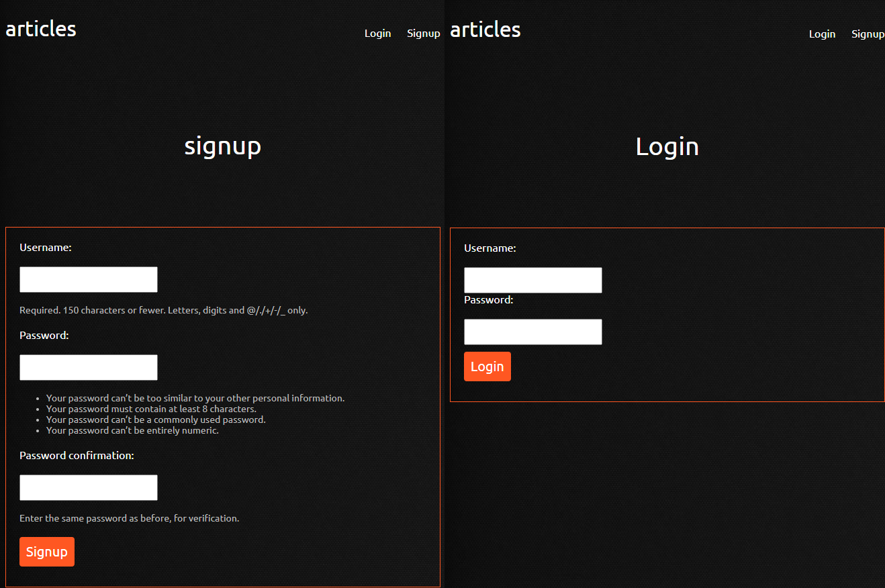Select the 'Password:' label in the signup form
The height and width of the screenshot is (588, 885).
tap(44, 335)
